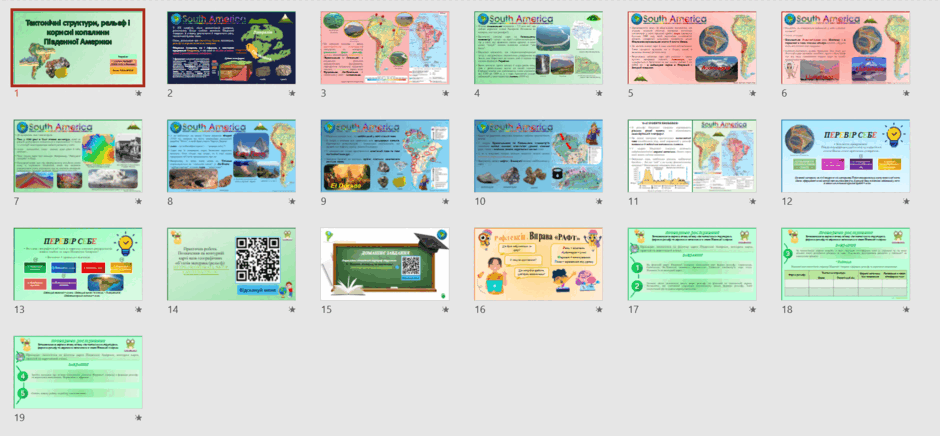Click the animation star under slide 12
Screen dimensions: 940x436
906,202
